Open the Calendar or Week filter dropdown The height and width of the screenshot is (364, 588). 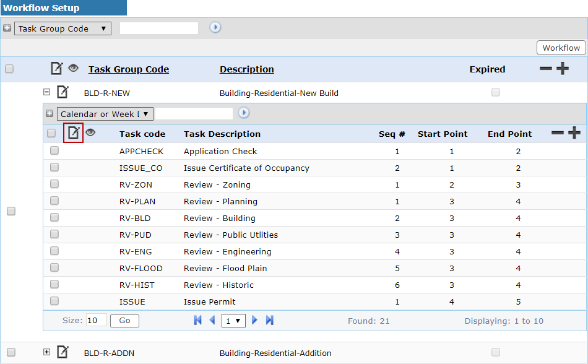point(104,114)
